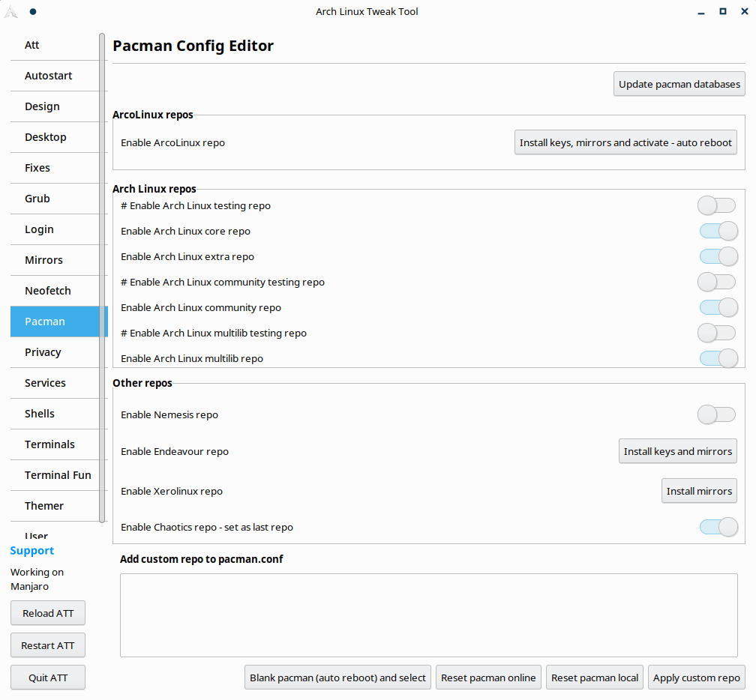Maximize the Arch Linux Tweak Tool window
This screenshot has height=700, width=756.
[x=723, y=11]
